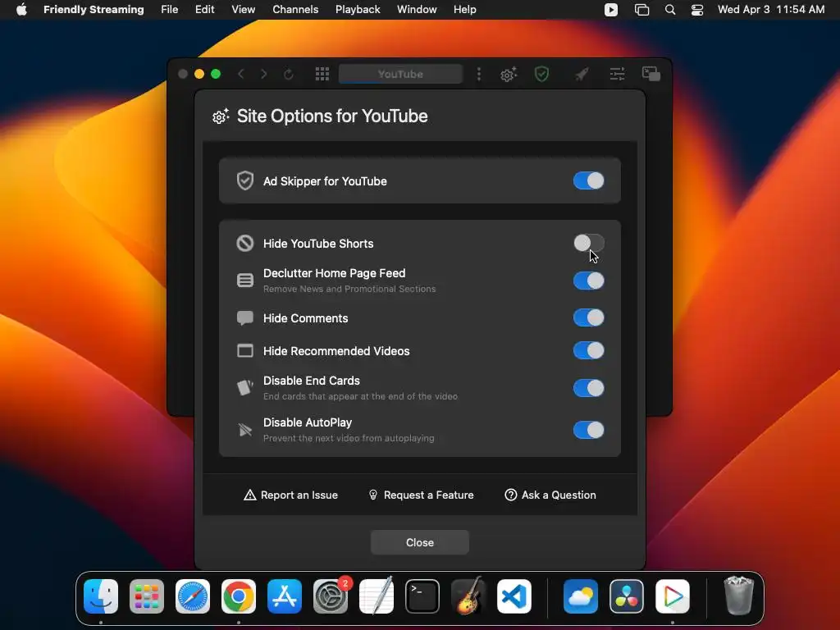Click the YouTube address field
The width and height of the screenshot is (840, 630).
[x=400, y=74]
